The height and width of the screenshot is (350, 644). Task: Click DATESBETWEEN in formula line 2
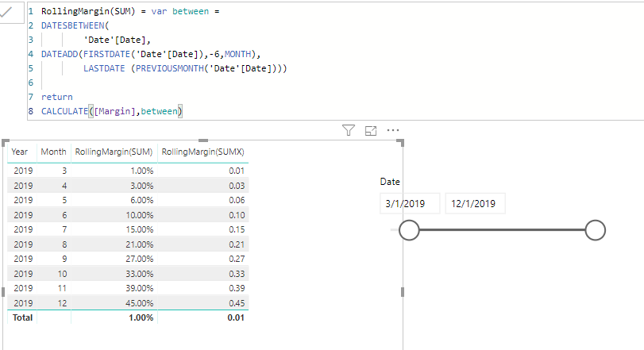coord(73,25)
